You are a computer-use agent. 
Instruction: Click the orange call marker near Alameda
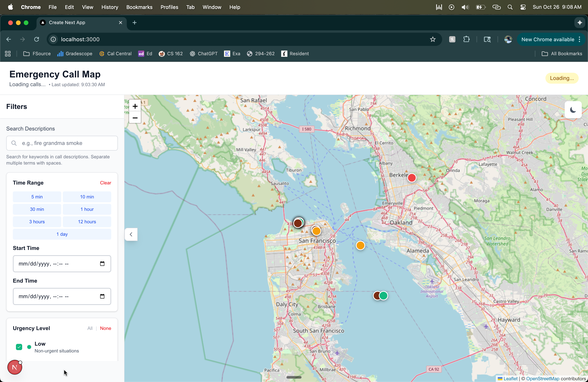pyautogui.click(x=360, y=246)
